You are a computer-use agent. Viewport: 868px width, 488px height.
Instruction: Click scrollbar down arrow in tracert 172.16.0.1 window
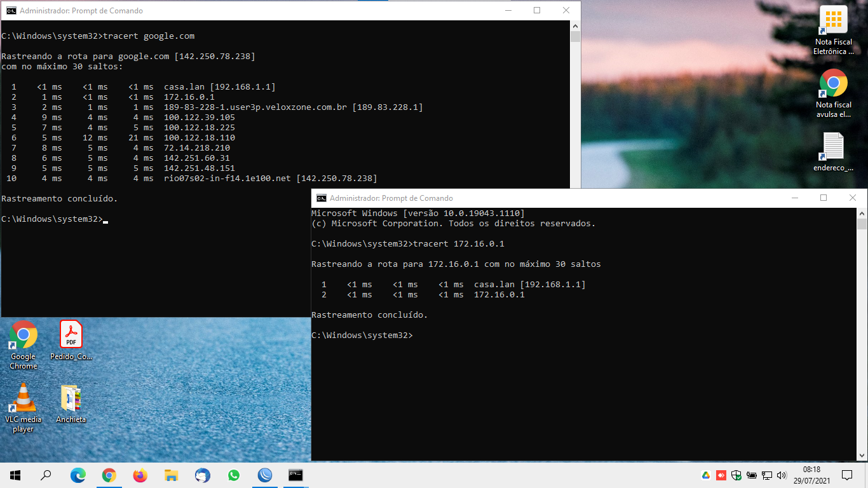862,455
